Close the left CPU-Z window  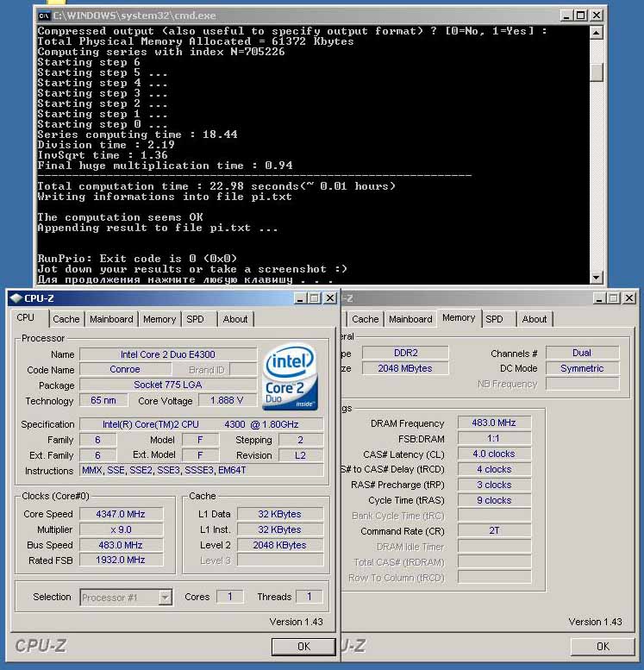click(330, 298)
